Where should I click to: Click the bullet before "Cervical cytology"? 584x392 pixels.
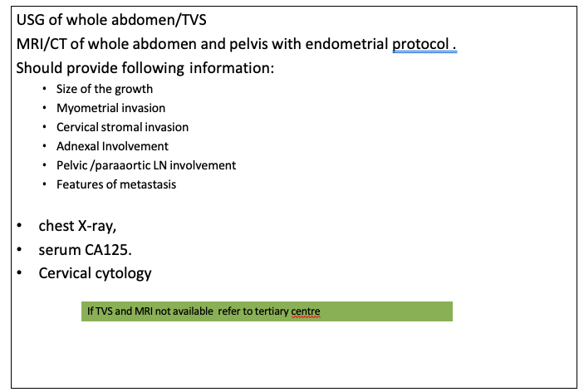pos(18,273)
